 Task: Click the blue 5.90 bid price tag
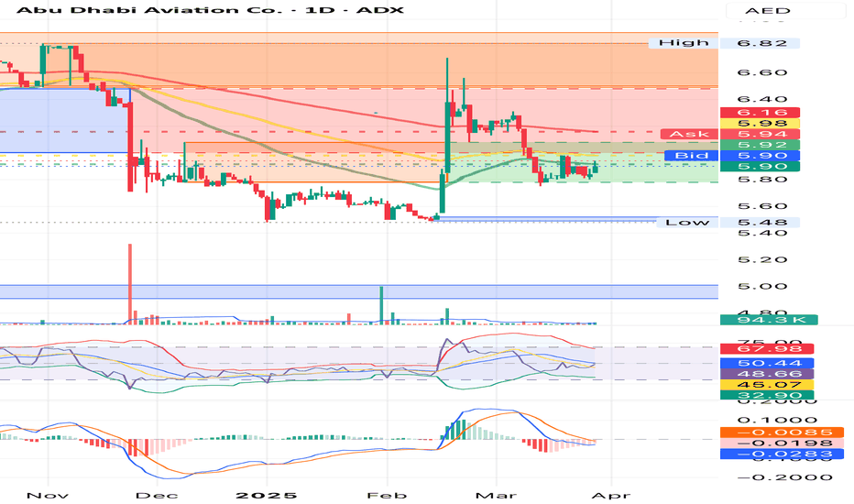tap(760, 155)
